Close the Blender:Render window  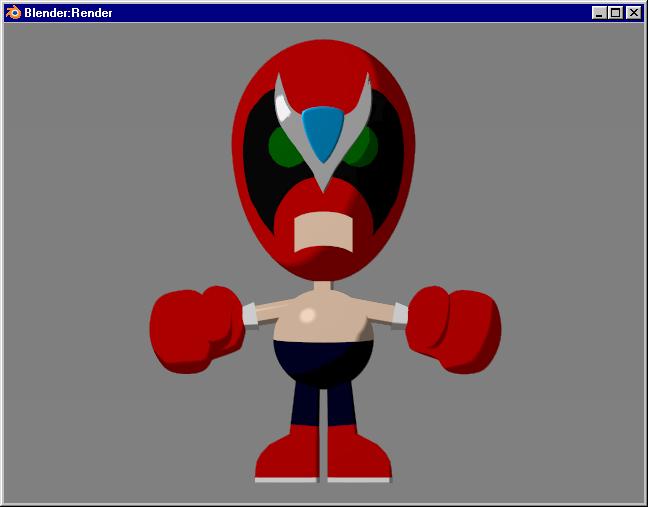[632, 13]
